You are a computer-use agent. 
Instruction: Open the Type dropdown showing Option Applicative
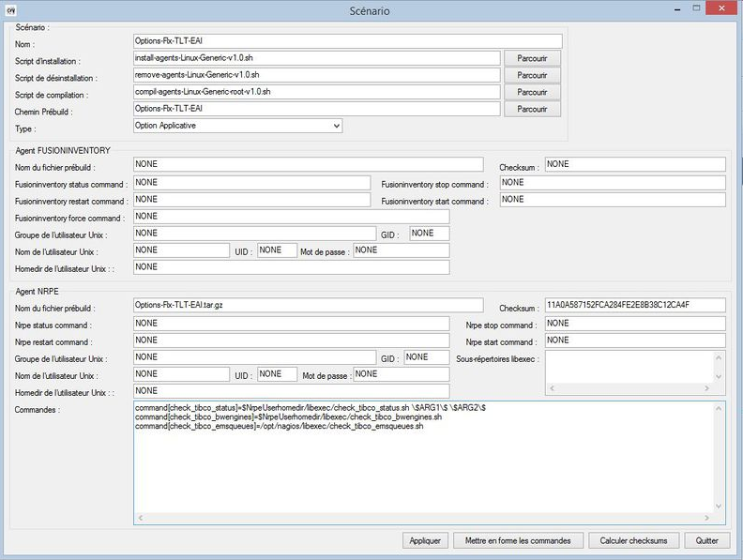pos(238,126)
